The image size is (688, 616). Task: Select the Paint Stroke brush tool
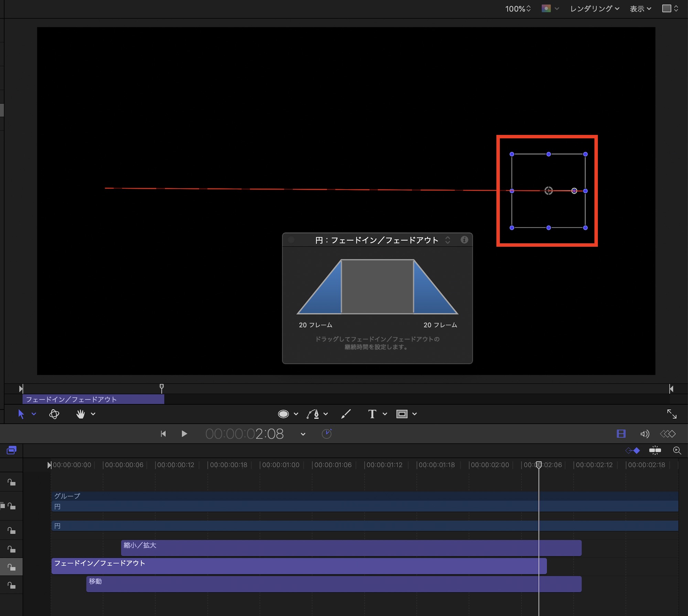click(x=346, y=414)
